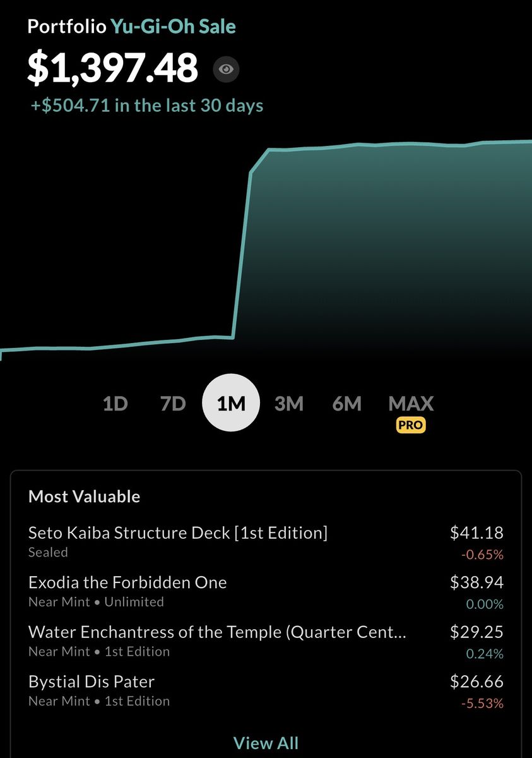The image size is (532, 758).
Task: Tap the PRO badge under MAX
Action: 411,425
